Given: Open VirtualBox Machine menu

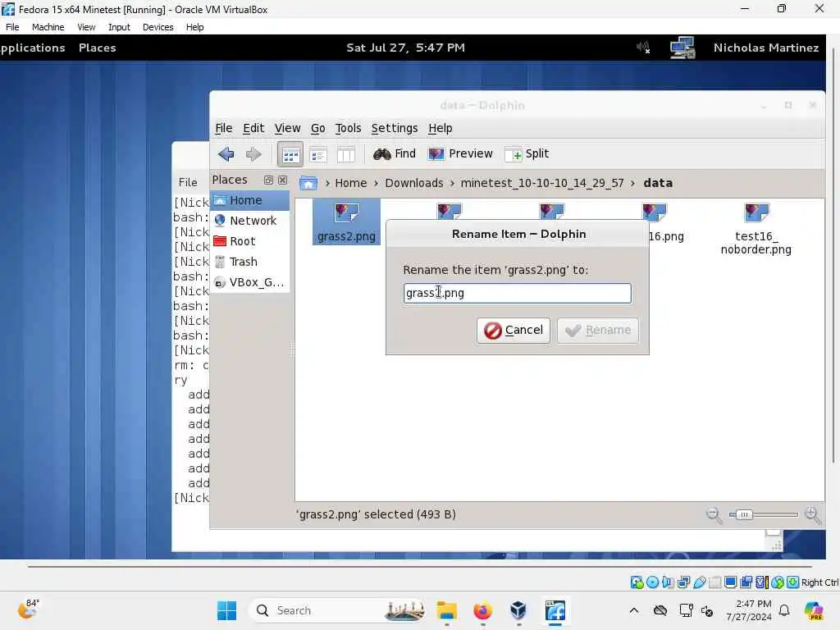Looking at the screenshot, I should click(48, 27).
